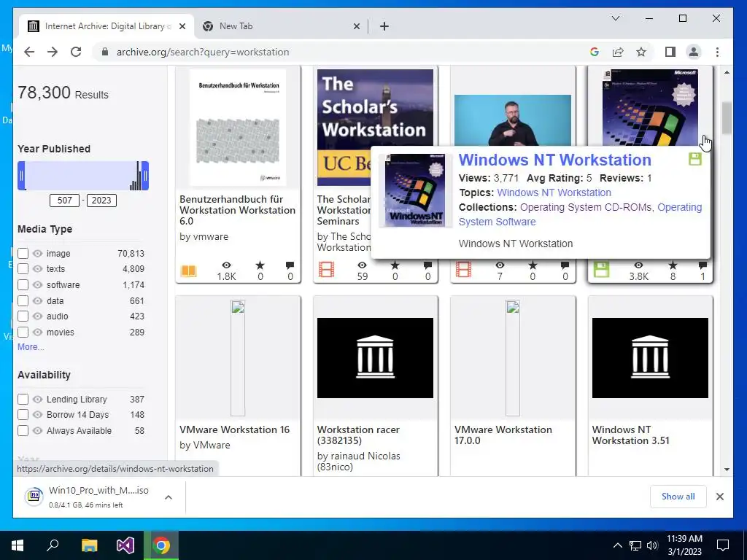Switch to the New Tab tab
747x560 pixels.
[281, 26]
